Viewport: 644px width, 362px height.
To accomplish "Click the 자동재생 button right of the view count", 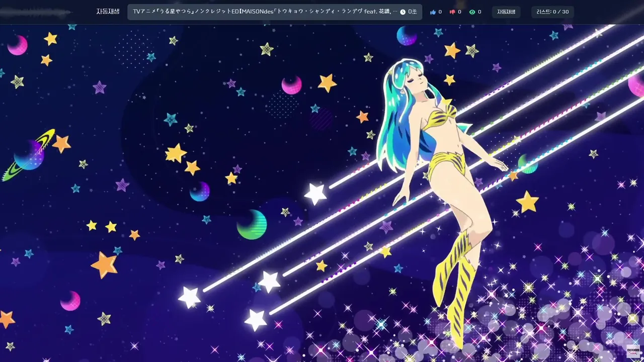I will point(506,12).
